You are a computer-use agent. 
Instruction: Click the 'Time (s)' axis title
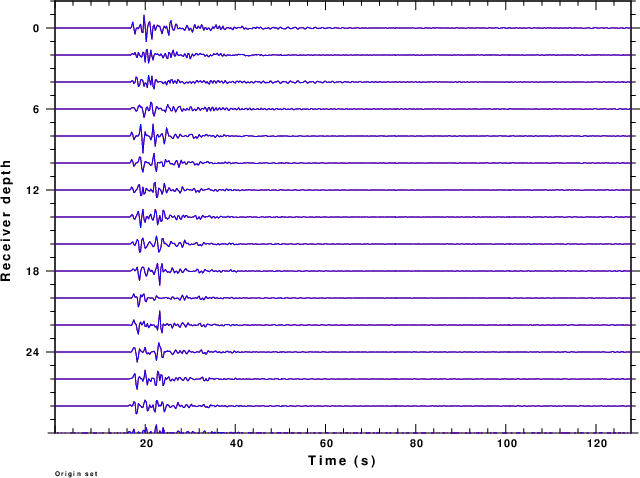point(342,461)
